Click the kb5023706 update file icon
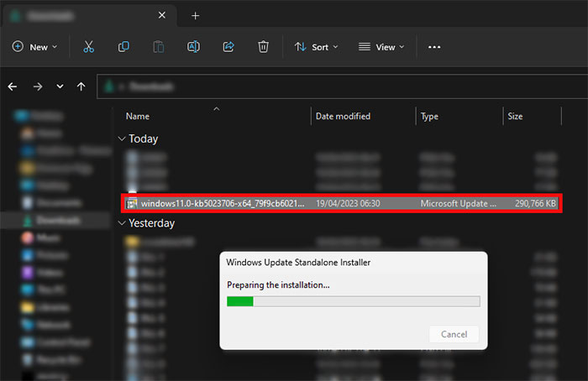 (x=132, y=203)
